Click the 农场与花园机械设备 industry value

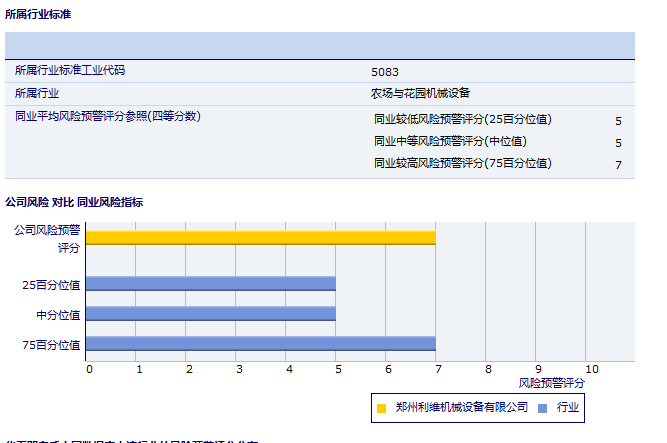420,94
